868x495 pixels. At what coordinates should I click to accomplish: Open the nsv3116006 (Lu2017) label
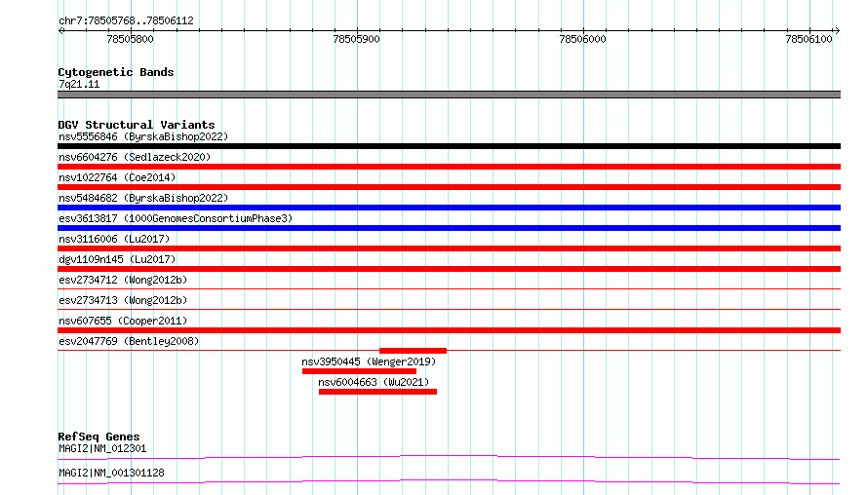[x=114, y=239]
